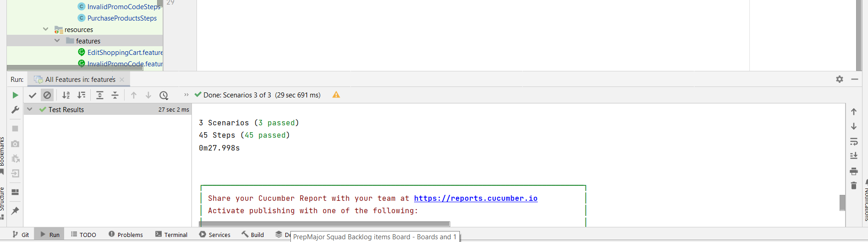Collapse all test result nodes
The height and width of the screenshot is (242, 868).
tap(115, 95)
